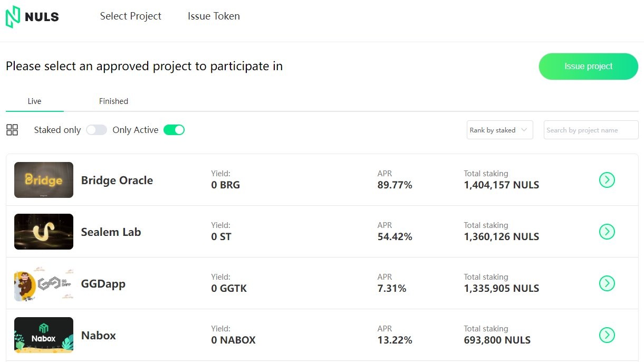Click the Sealem Lab project thumbnail
This screenshot has width=644, height=362.
(44, 232)
